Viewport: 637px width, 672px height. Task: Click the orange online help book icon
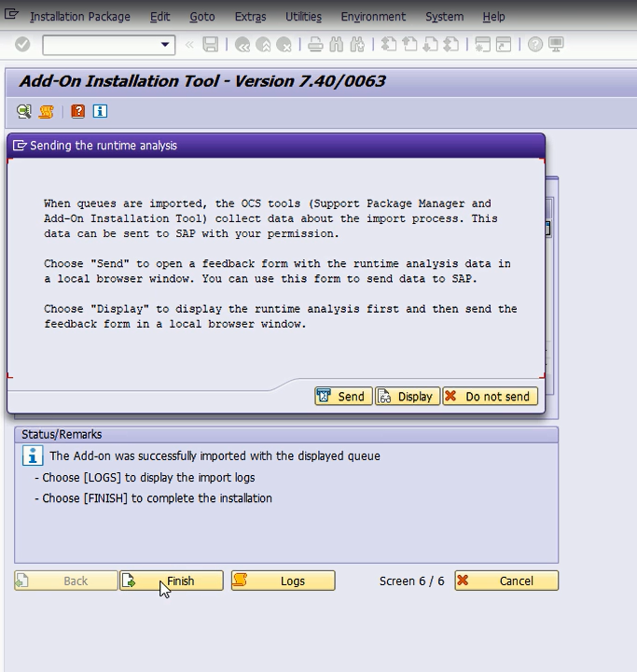(x=78, y=111)
